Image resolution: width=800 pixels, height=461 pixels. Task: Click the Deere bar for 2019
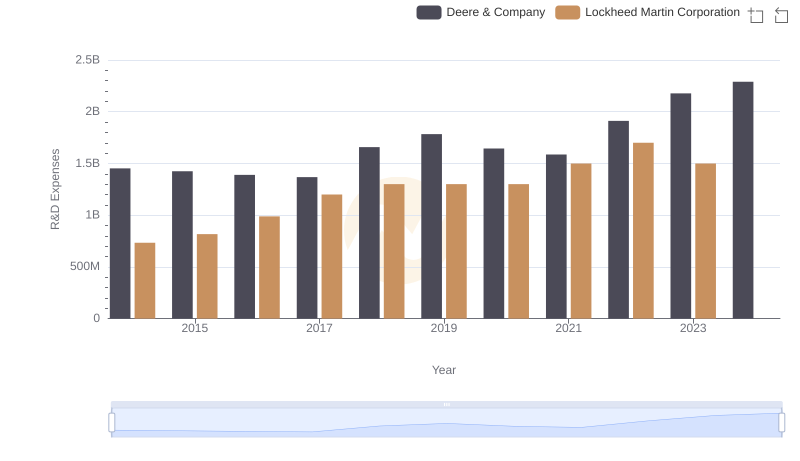432,226
